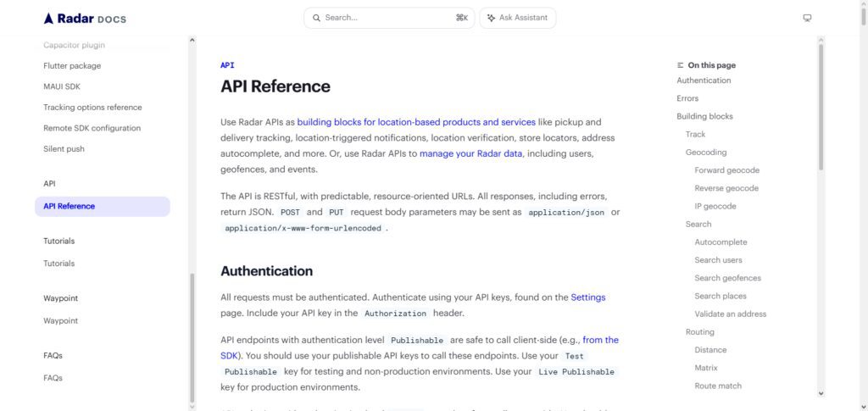Open the FAQs sidebar link
868x411 pixels.
click(x=53, y=378)
